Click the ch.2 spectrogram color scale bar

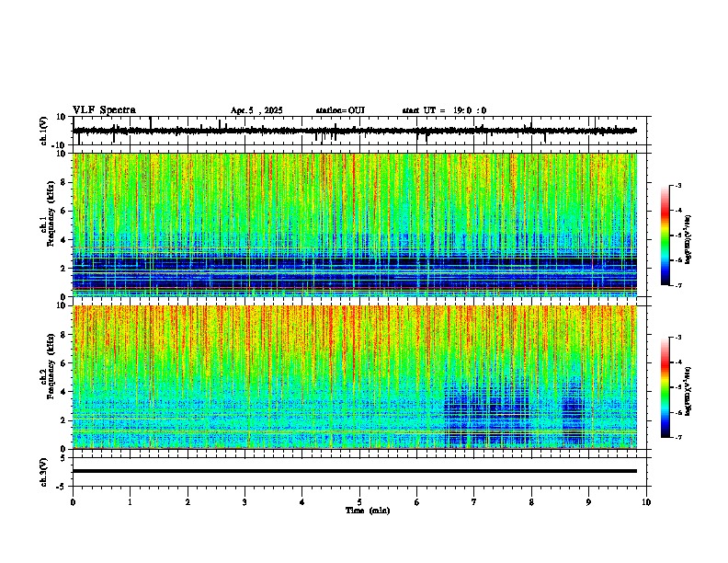pyautogui.click(x=665, y=387)
